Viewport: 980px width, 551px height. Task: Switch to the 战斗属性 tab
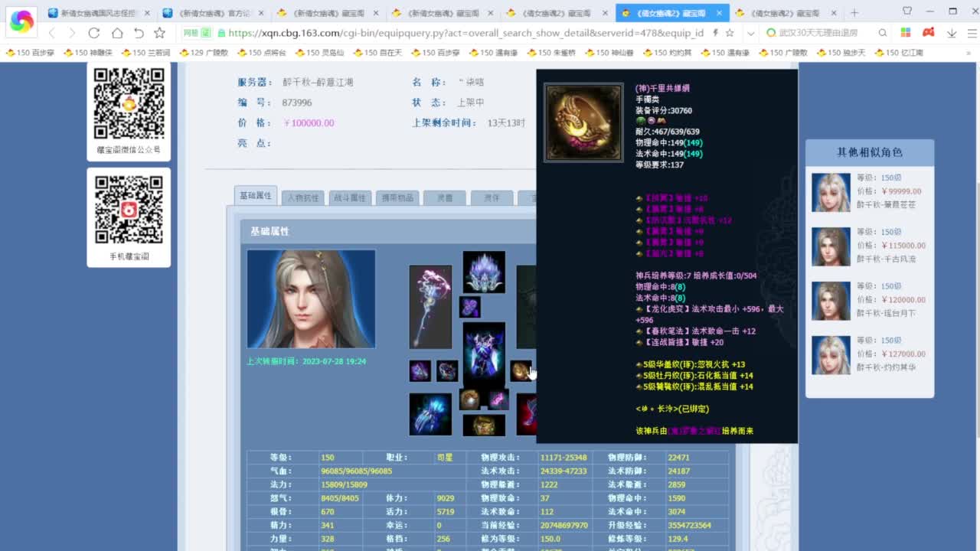[x=351, y=197]
